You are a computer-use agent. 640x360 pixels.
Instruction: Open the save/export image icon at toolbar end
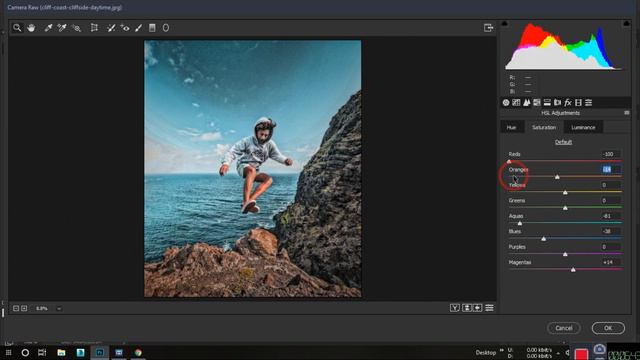click(x=488, y=28)
